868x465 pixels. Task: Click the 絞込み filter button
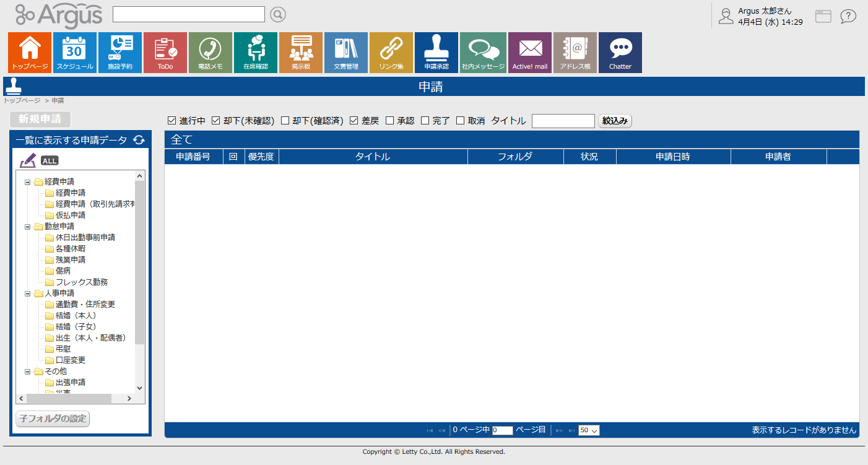point(615,121)
